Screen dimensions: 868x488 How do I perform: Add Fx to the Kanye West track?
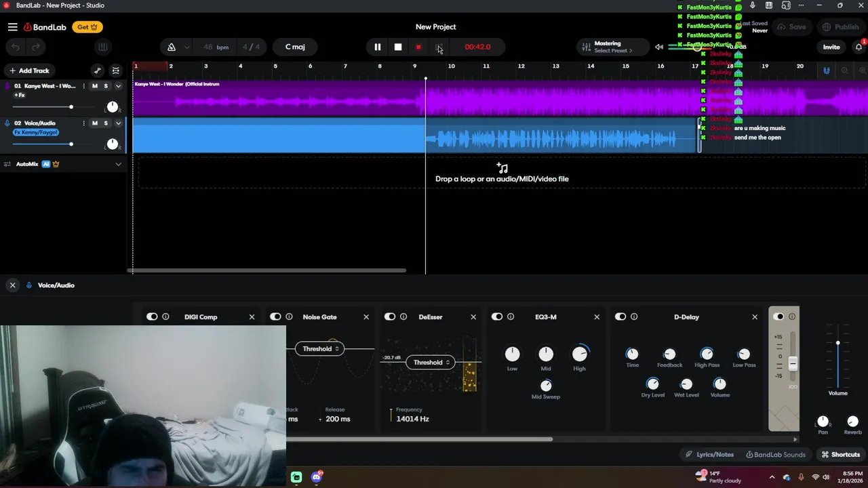[x=19, y=95]
